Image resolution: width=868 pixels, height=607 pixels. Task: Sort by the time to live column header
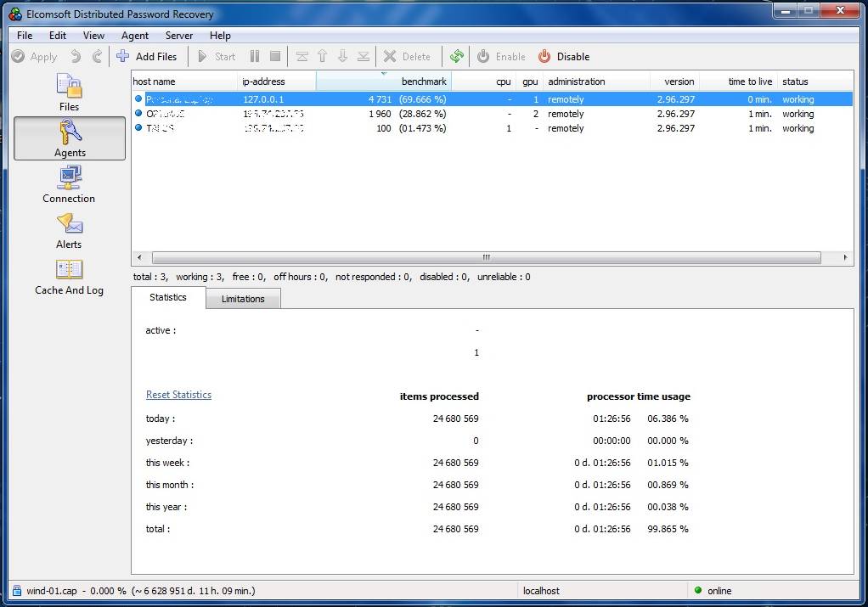[x=739, y=81]
